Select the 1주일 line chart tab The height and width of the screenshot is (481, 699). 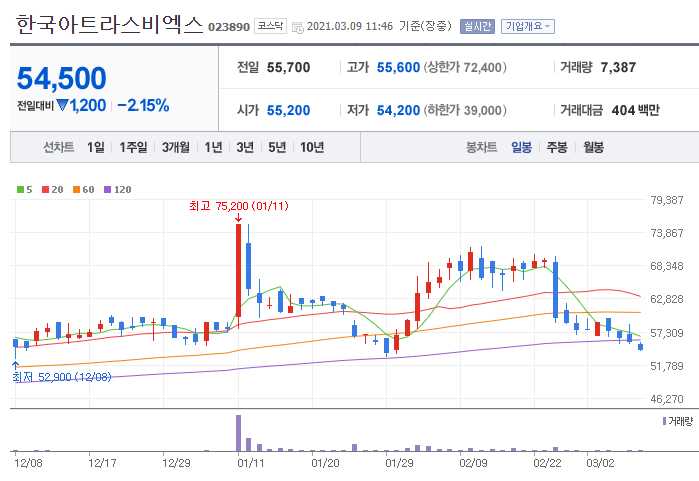coord(133,147)
